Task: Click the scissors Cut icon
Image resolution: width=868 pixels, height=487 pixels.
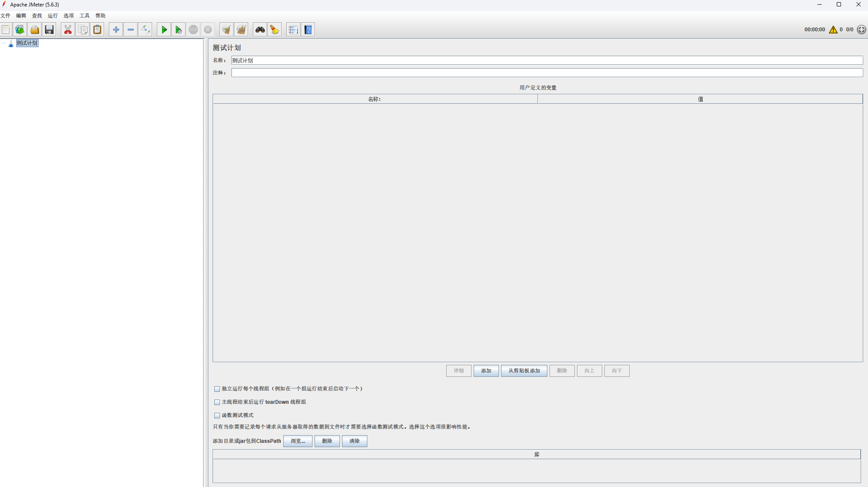Action: point(68,30)
